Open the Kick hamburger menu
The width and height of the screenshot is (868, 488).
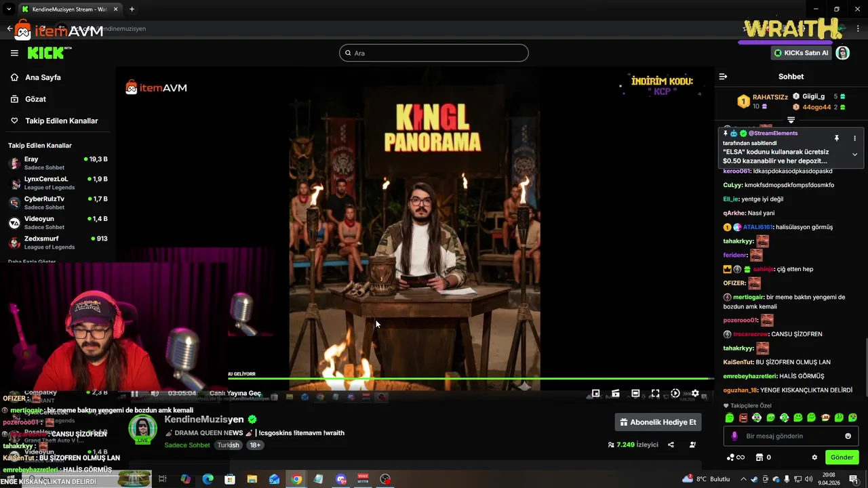pos(14,53)
